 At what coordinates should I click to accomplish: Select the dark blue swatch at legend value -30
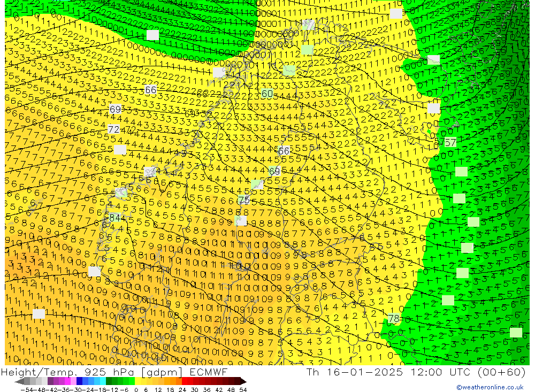[80, 381]
